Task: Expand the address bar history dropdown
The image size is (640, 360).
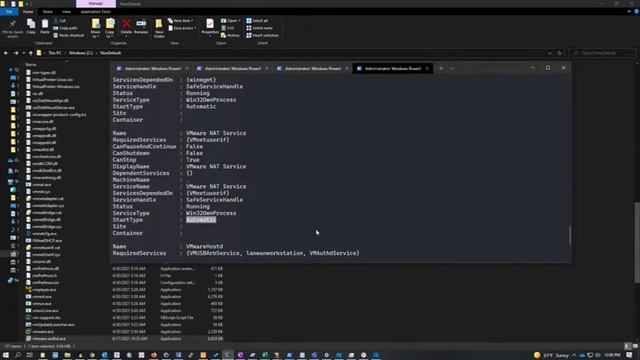Action: (x=550, y=53)
